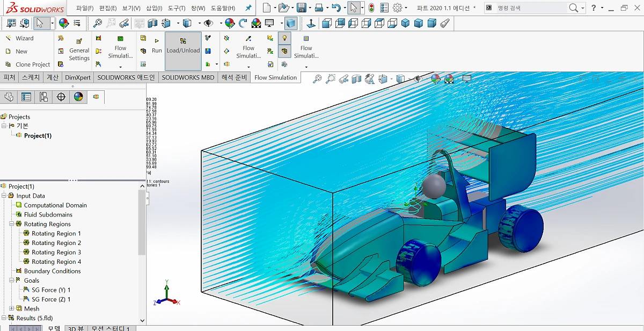This screenshot has height=331, width=644.
Task: Open the 편집(E) menu
Action: pyautogui.click(x=108, y=8)
